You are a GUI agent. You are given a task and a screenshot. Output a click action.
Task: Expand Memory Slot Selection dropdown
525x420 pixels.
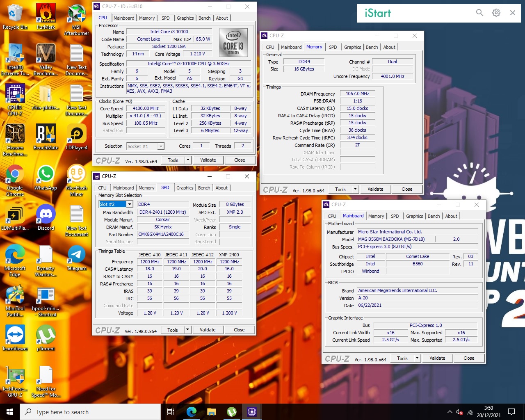pos(130,204)
